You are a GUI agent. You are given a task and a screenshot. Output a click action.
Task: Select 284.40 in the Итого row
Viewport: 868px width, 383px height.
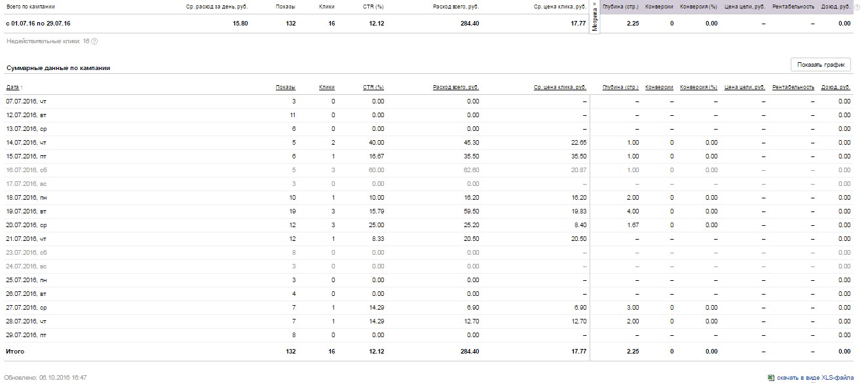click(469, 352)
